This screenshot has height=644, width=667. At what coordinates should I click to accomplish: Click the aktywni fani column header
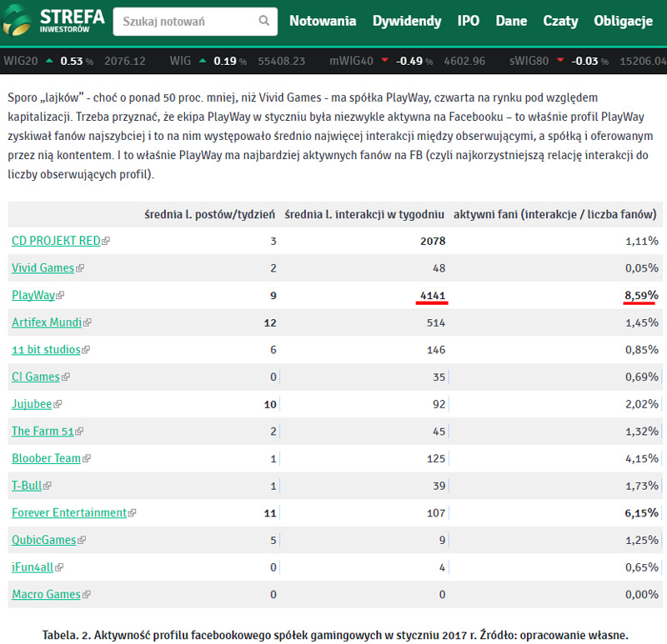pyautogui.click(x=554, y=214)
